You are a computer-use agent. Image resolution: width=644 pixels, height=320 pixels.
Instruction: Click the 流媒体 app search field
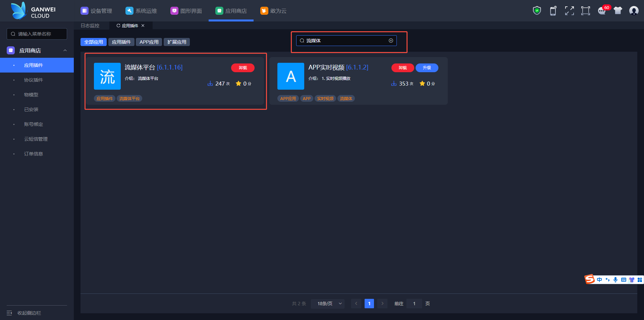(x=346, y=41)
